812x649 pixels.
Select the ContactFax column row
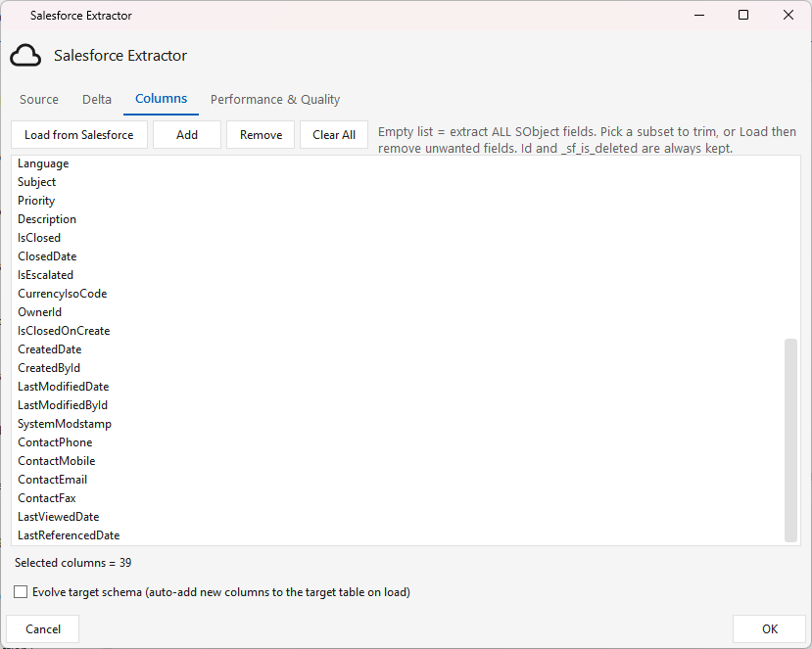coord(398,499)
